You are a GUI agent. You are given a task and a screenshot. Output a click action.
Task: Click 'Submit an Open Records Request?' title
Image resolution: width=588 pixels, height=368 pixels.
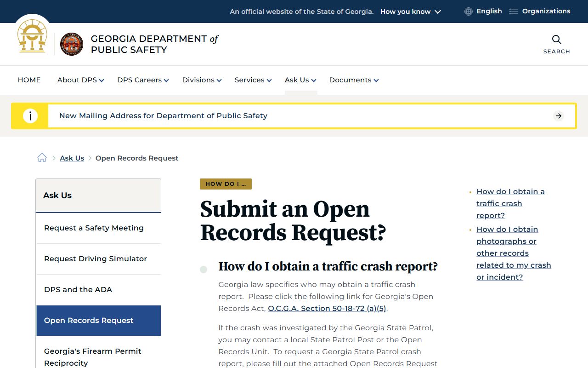click(293, 221)
